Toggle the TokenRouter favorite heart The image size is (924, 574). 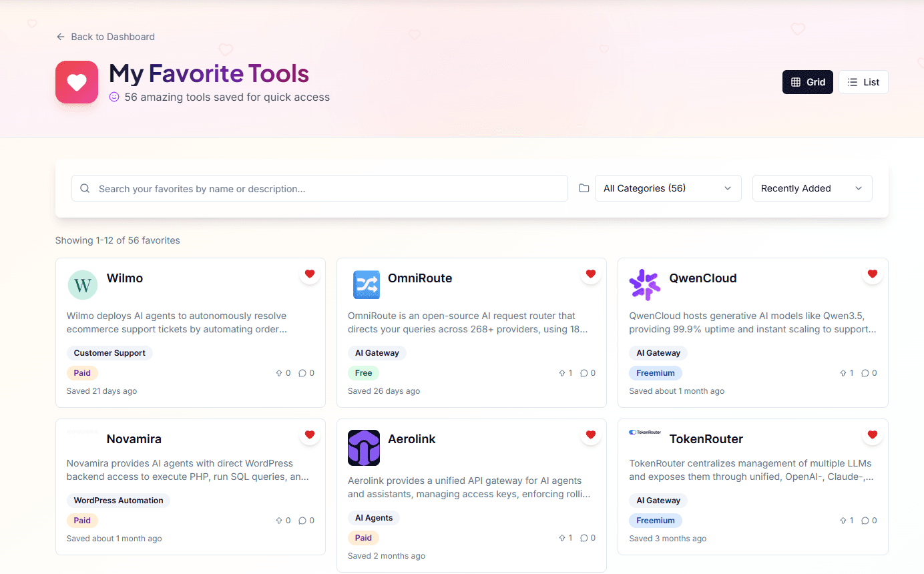tap(872, 435)
